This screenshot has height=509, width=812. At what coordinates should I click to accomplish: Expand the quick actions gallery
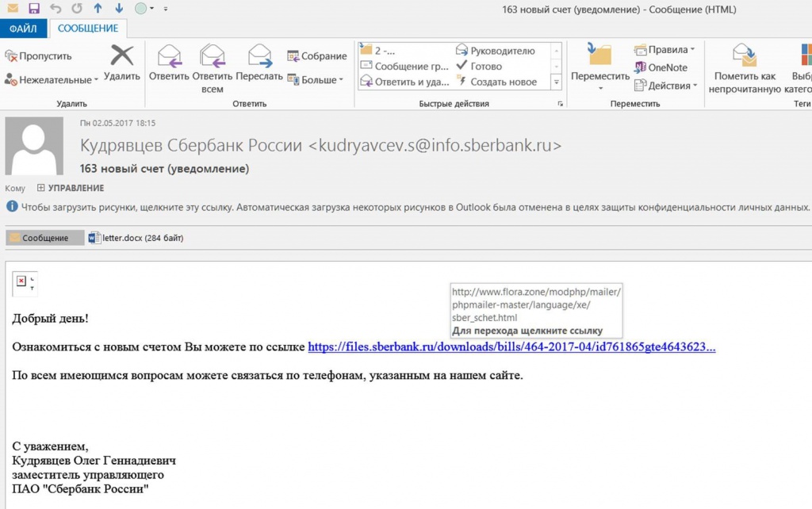point(556,82)
